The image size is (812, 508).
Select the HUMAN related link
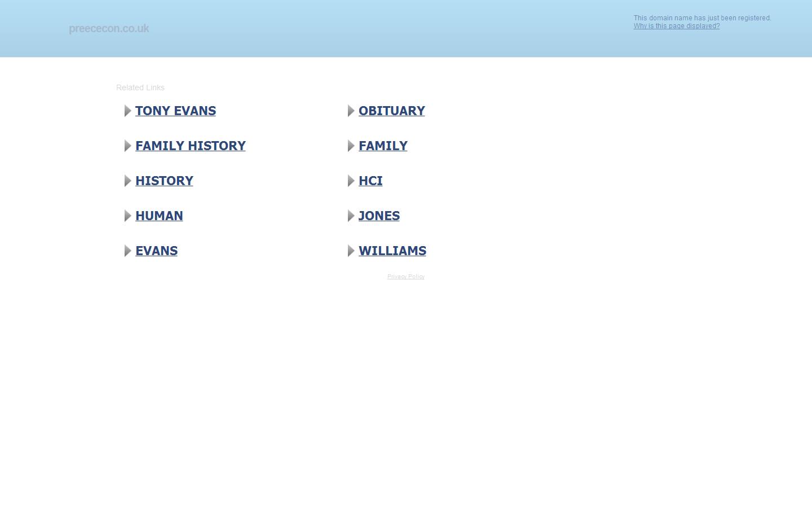click(x=159, y=216)
